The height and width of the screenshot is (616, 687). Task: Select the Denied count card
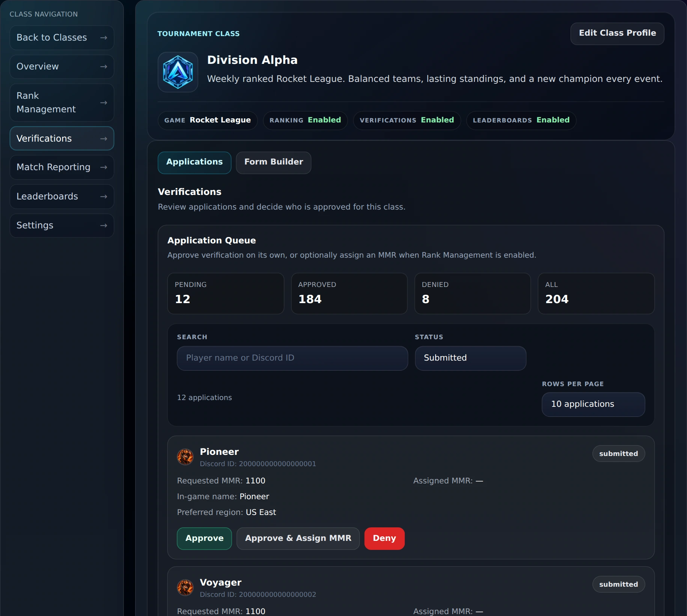(473, 293)
